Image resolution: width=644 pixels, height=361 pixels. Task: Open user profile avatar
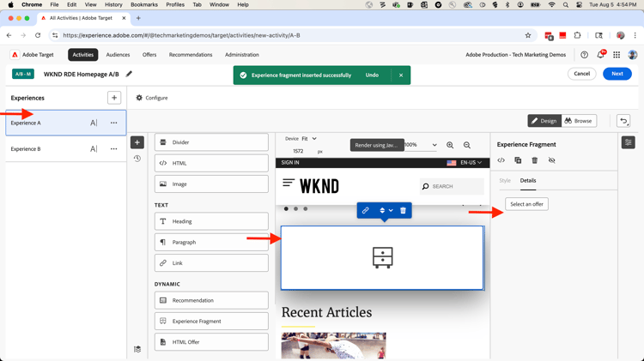coord(633,55)
